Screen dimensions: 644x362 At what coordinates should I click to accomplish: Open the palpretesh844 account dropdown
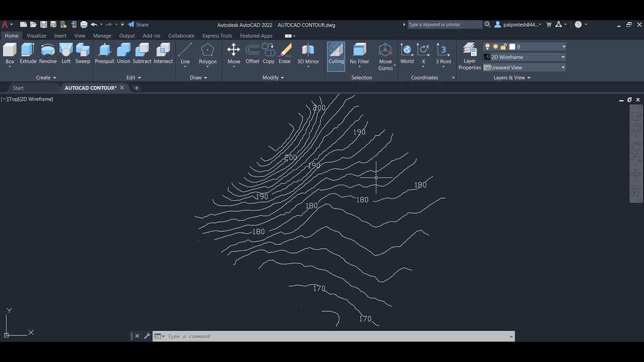[x=519, y=24]
